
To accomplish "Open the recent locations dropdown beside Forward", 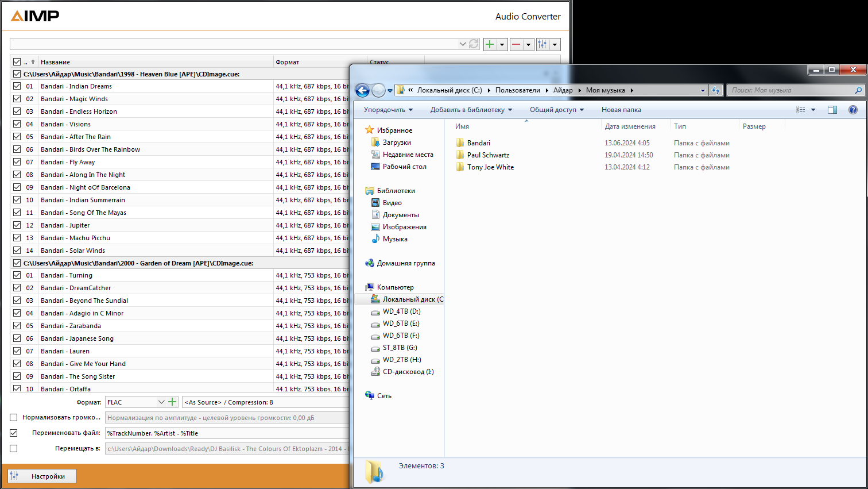I will point(390,91).
